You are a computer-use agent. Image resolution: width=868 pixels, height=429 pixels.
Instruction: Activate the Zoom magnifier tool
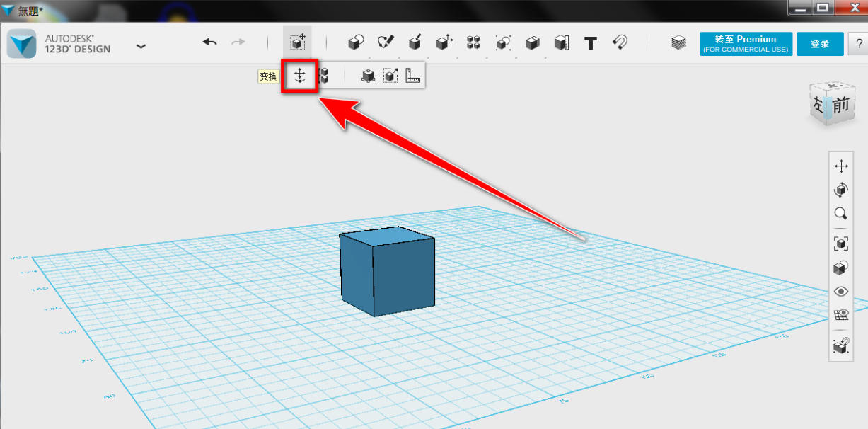(x=841, y=213)
